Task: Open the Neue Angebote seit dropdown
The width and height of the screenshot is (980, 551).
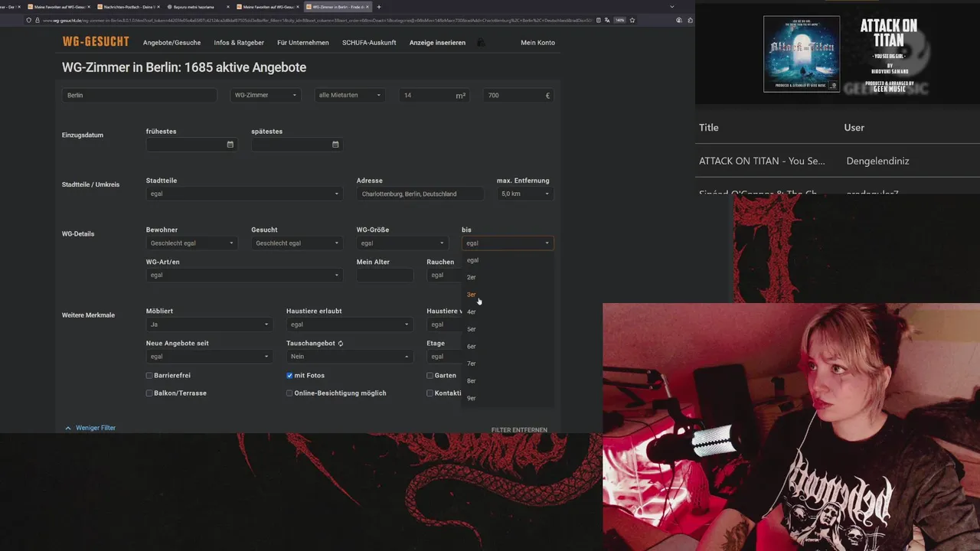Action: [x=209, y=357]
